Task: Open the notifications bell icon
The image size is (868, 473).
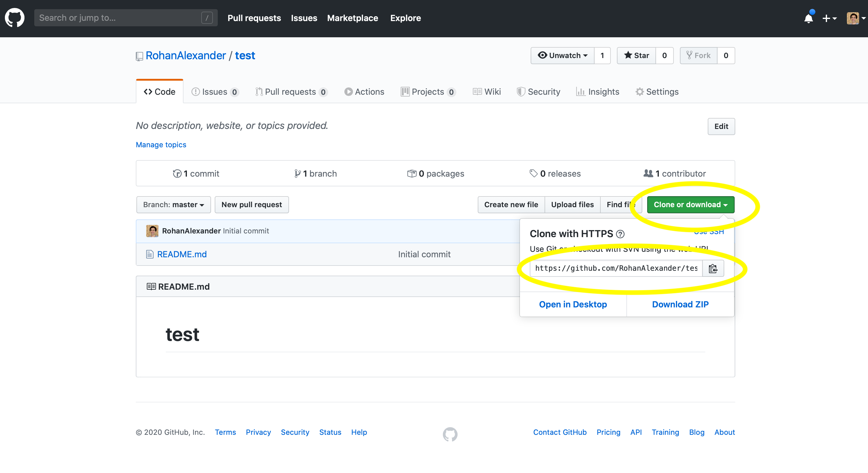Action: coord(808,18)
